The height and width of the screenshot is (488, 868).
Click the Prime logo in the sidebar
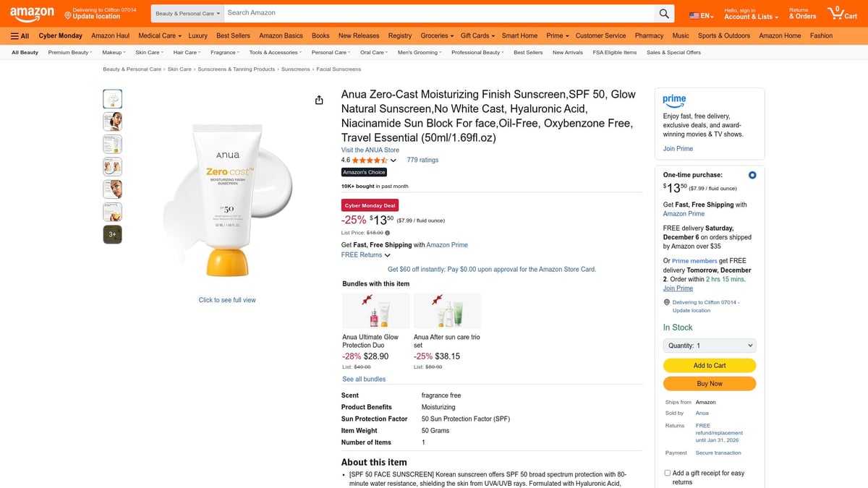[673, 101]
